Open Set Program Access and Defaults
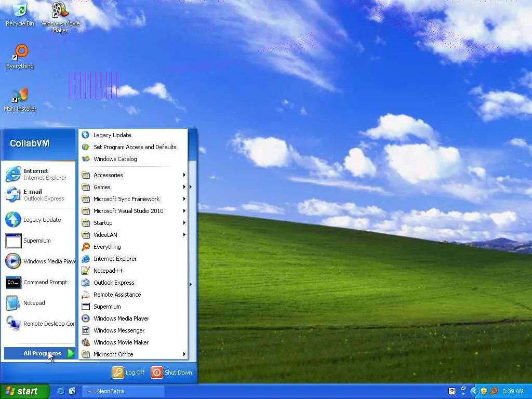Screen dimensions: 532x399 (x=134, y=147)
